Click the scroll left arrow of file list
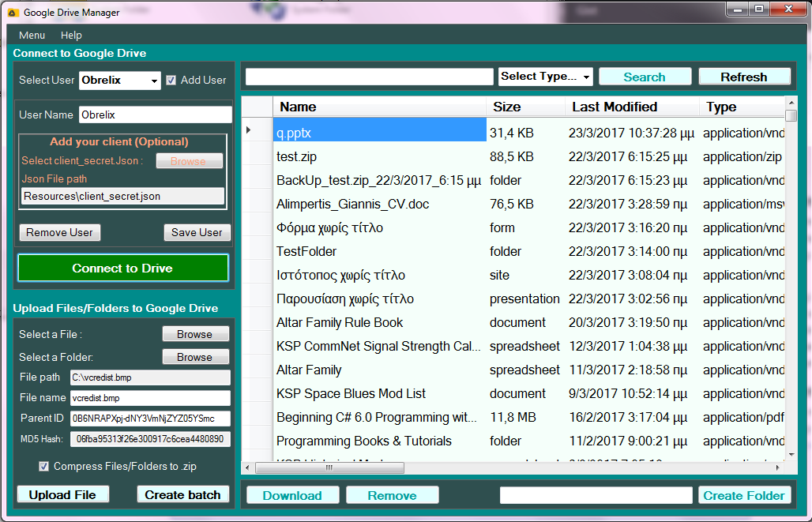 click(247, 468)
